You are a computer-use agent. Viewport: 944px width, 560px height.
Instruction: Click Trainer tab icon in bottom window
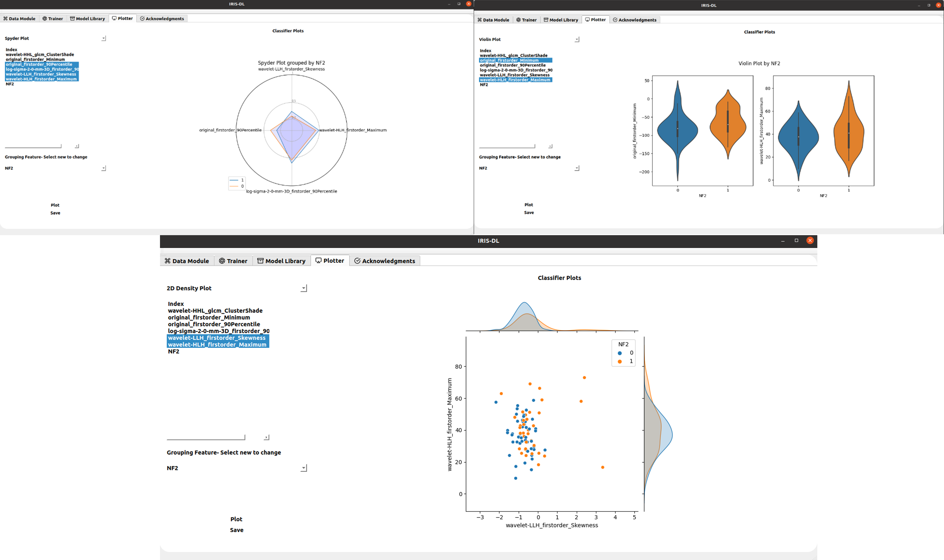[x=222, y=261]
